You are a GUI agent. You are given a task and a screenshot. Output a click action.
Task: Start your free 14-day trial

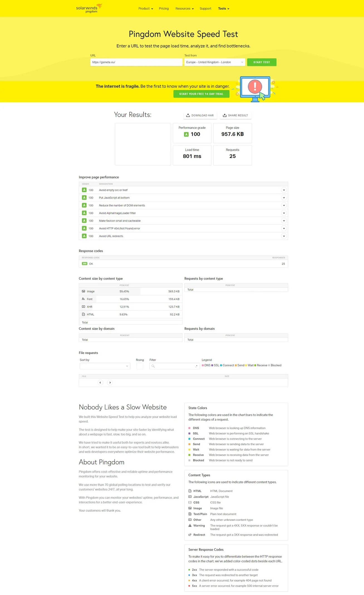point(201,94)
